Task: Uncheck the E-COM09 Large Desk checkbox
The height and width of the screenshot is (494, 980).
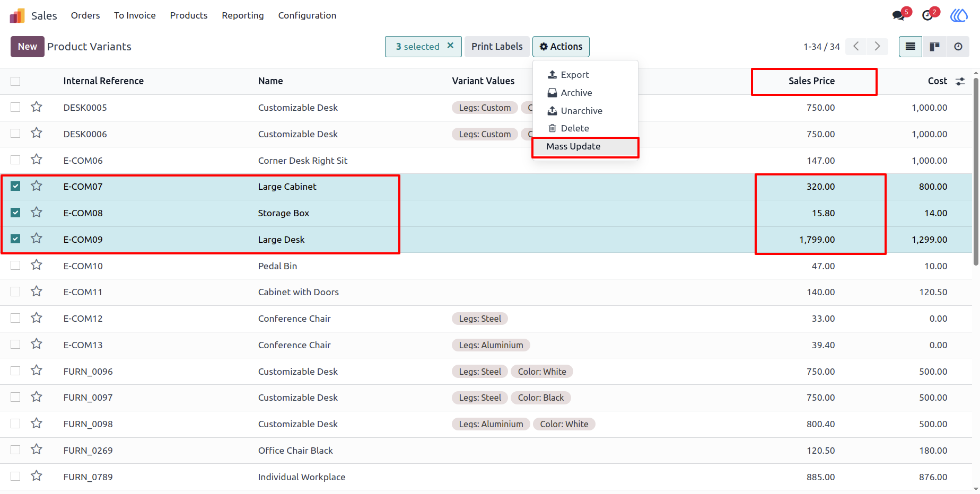Action: point(15,239)
